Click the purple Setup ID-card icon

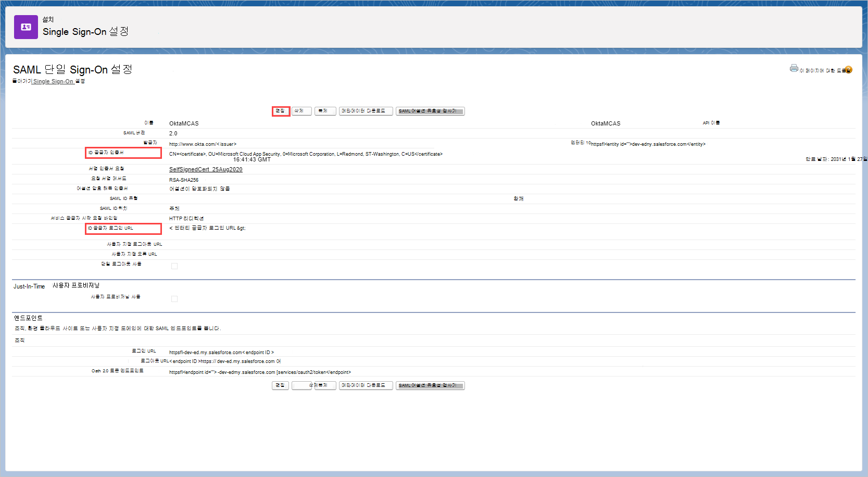coord(26,27)
